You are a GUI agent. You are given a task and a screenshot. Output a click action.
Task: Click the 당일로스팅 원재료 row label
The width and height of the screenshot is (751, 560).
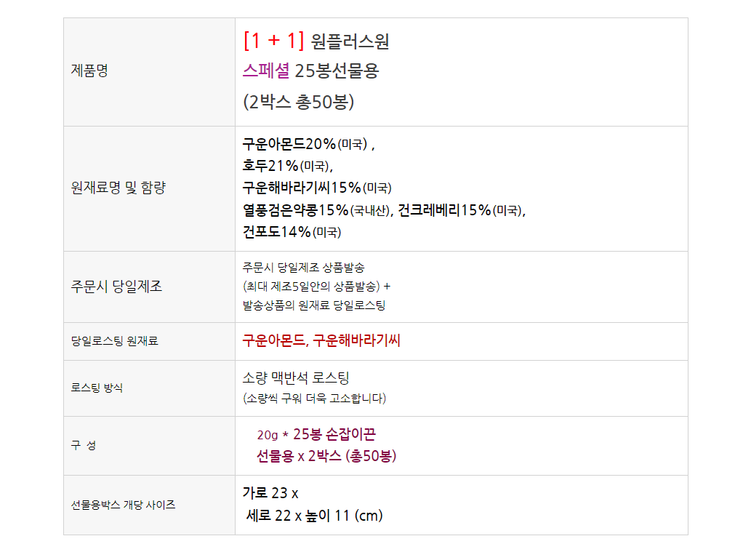[114, 340]
